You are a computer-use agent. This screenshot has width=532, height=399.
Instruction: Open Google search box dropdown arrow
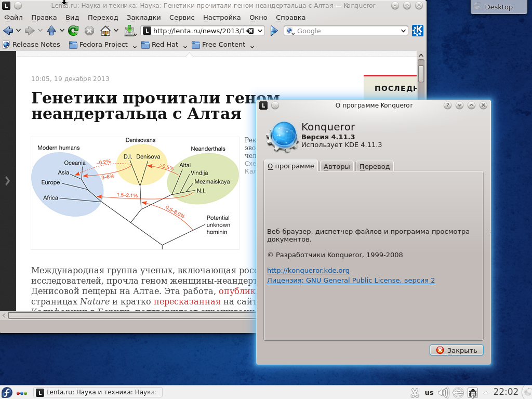point(403,31)
